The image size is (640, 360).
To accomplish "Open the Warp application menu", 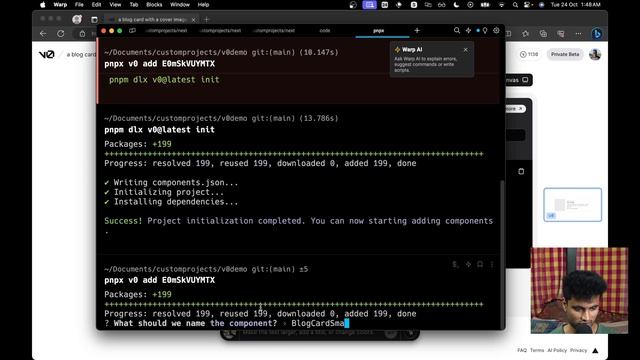I will click(x=60, y=5).
